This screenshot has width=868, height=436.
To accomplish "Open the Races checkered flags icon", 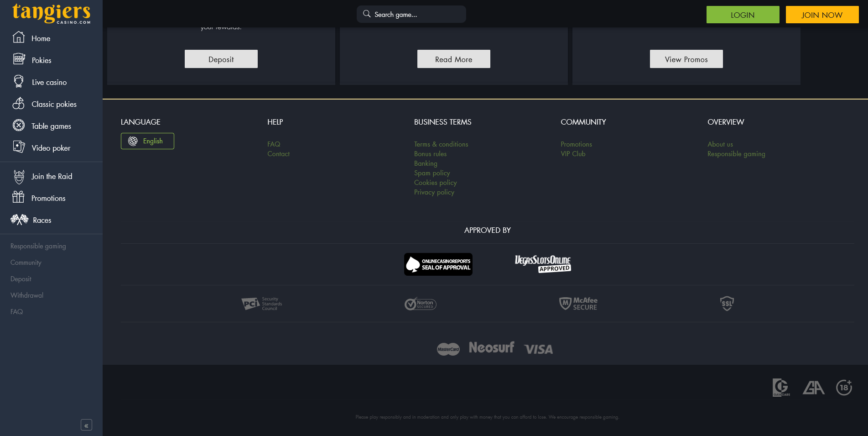I will [19, 220].
